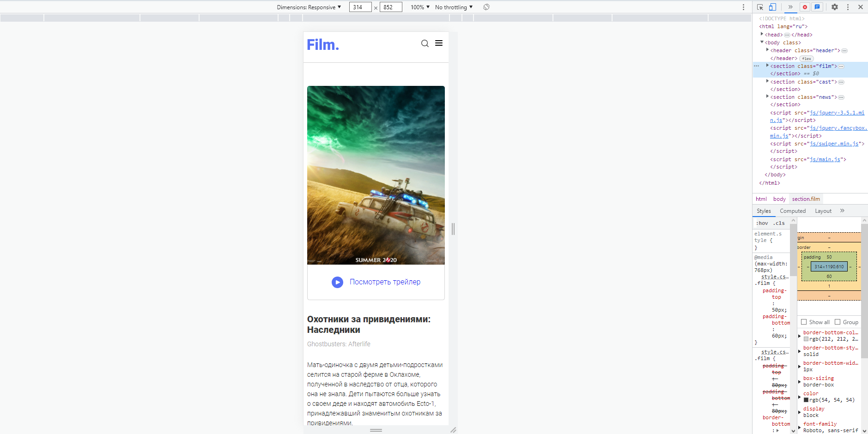
Task: Open the hamburger menu on the Film page
Action: [439, 43]
